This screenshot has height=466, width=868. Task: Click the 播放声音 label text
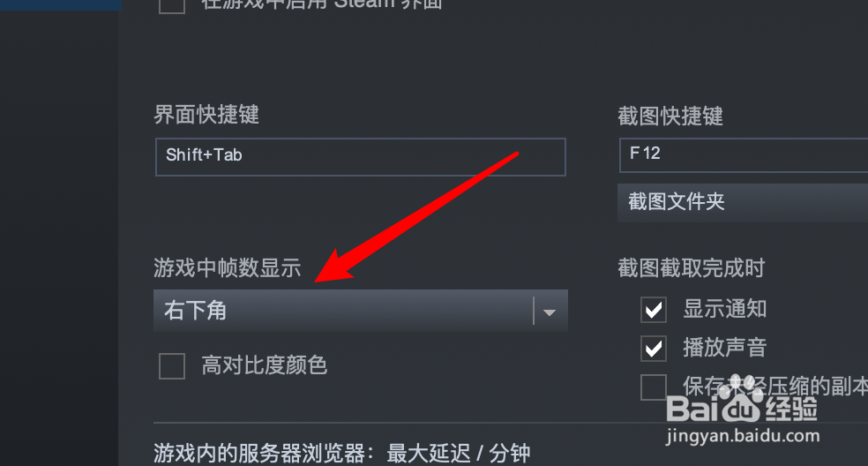[x=724, y=348]
